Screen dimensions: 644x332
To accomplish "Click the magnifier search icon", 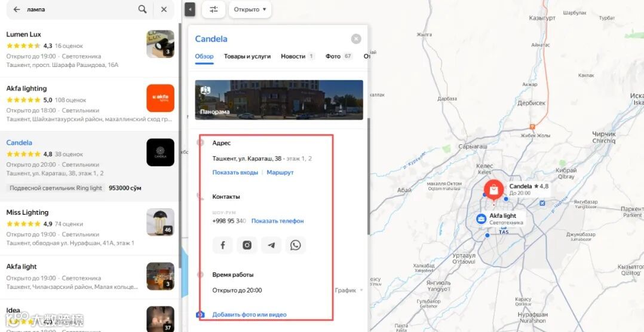I will click(143, 9).
